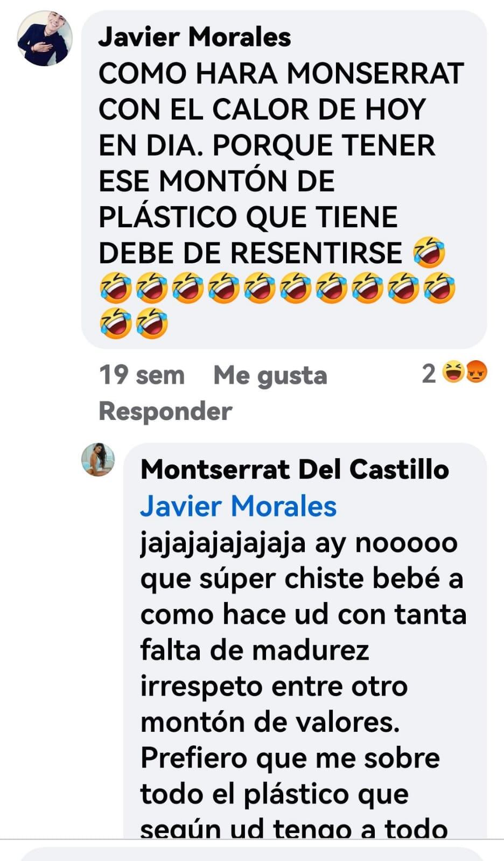
Task: Open Javier Morales' profile picture
Action: [45, 39]
